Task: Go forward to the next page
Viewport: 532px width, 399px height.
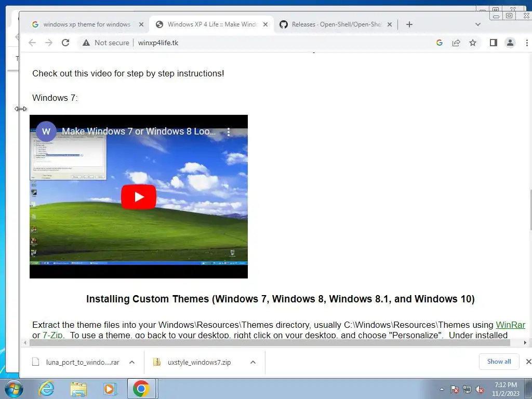Action: click(x=49, y=43)
